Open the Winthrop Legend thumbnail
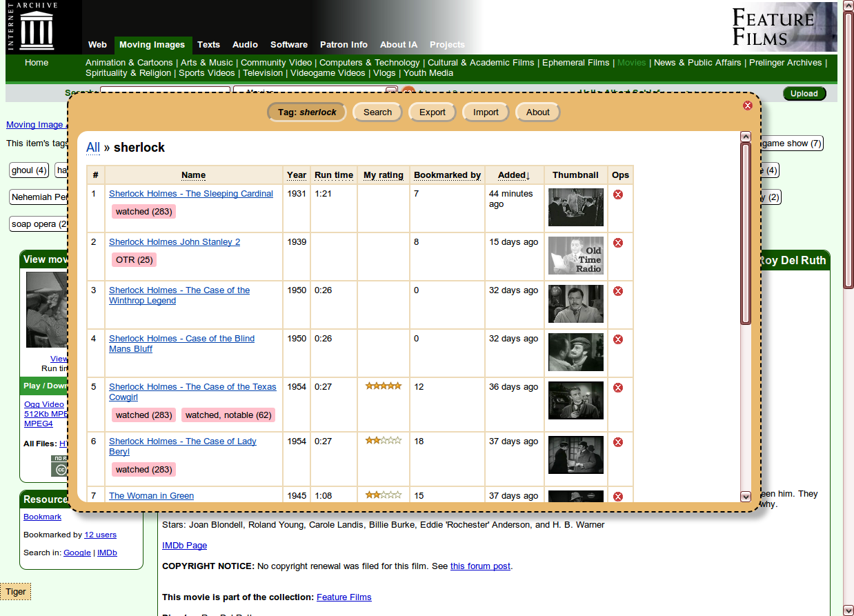The height and width of the screenshot is (616, 854). pos(576,304)
